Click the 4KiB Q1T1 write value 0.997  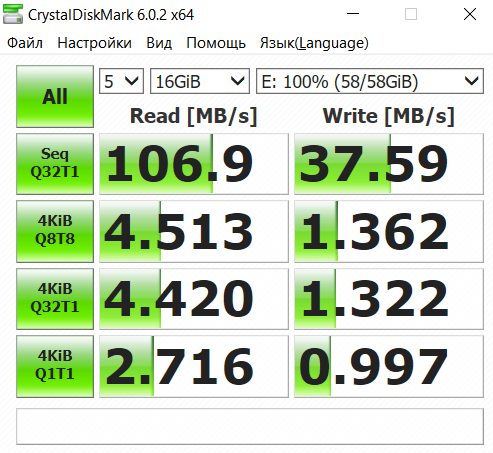coord(389,366)
